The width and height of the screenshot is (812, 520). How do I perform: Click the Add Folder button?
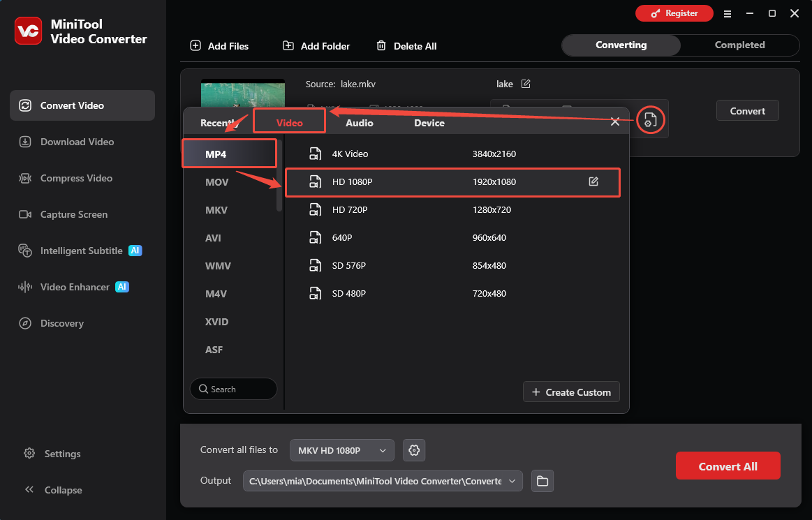(316, 45)
